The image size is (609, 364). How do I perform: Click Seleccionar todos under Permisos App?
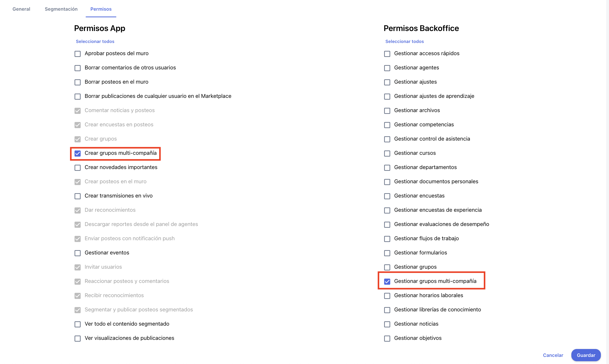click(x=95, y=41)
